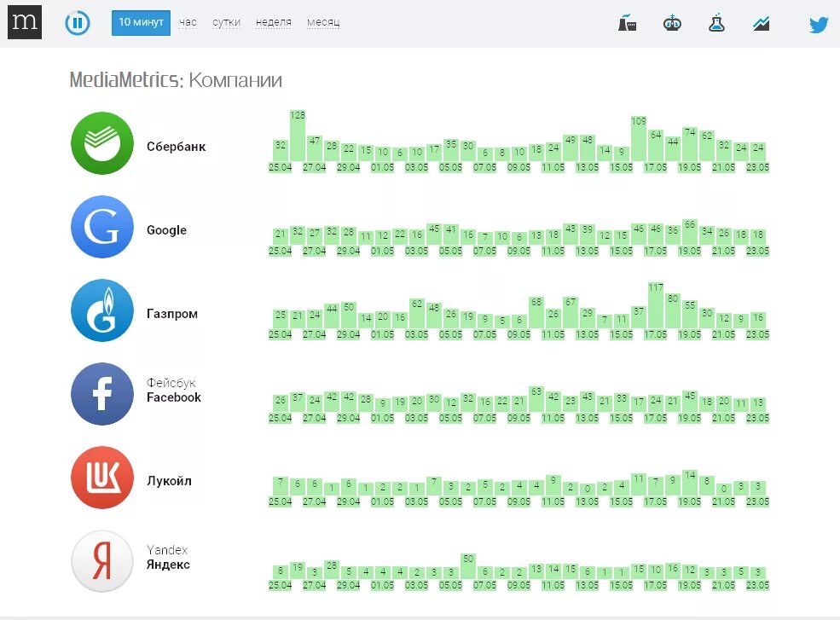Open the trending chart icon
840x620 pixels.
point(761,24)
